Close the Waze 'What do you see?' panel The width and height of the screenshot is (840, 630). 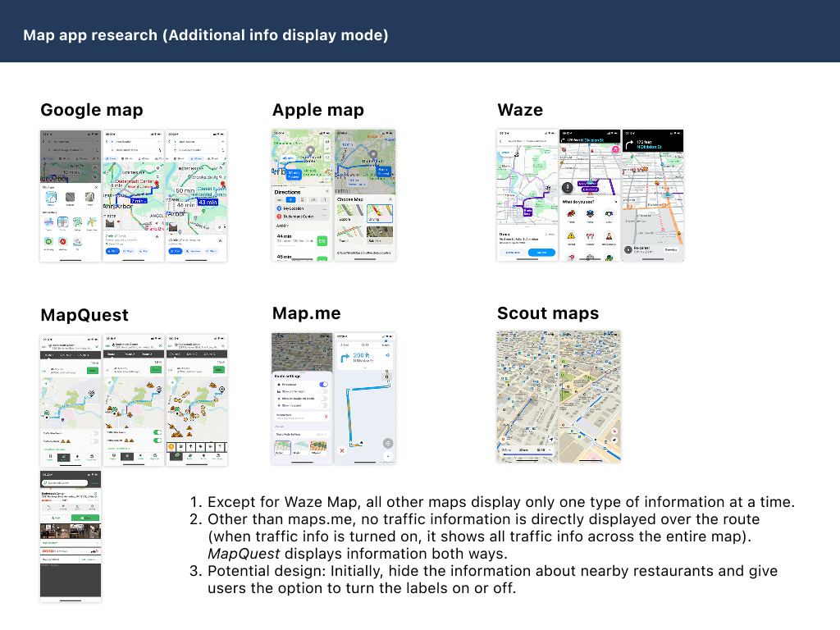[x=615, y=201]
